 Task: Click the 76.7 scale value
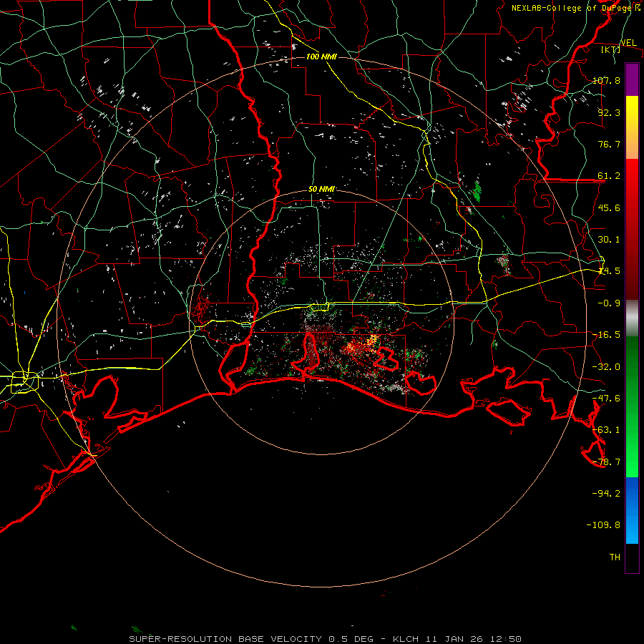609,144
